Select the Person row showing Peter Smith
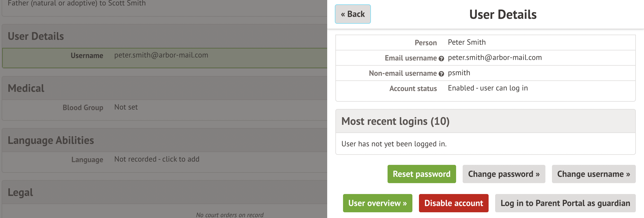This screenshot has height=218, width=644. coord(485,43)
